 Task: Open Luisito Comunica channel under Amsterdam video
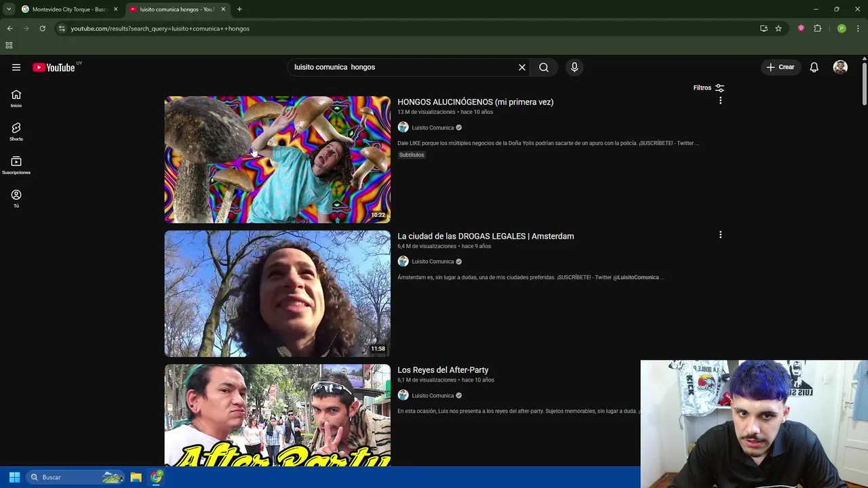tap(433, 262)
